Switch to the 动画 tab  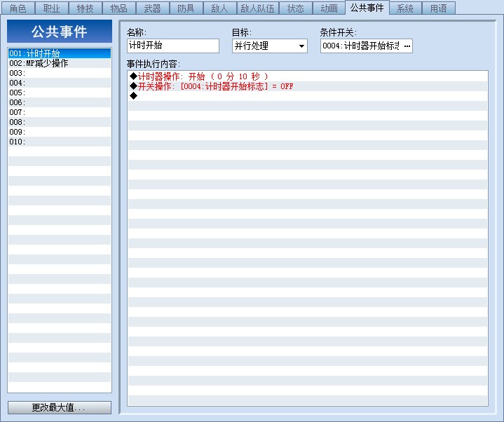click(329, 8)
